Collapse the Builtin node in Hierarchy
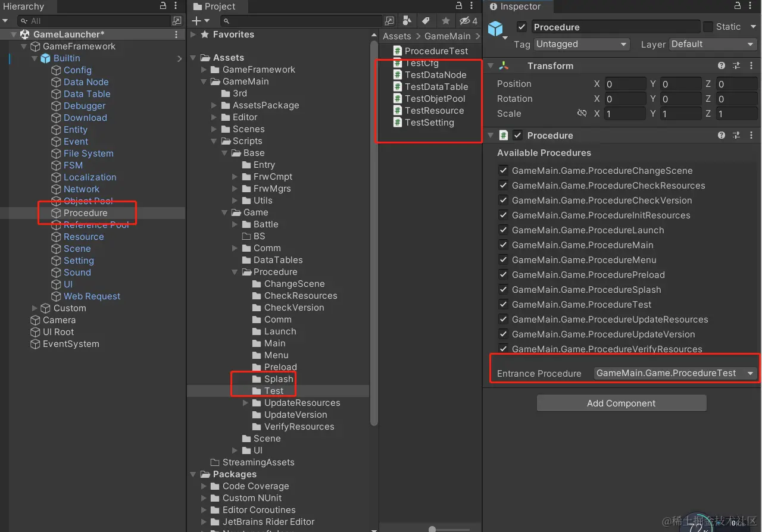The width and height of the screenshot is (762, 532). click(35, 58)
